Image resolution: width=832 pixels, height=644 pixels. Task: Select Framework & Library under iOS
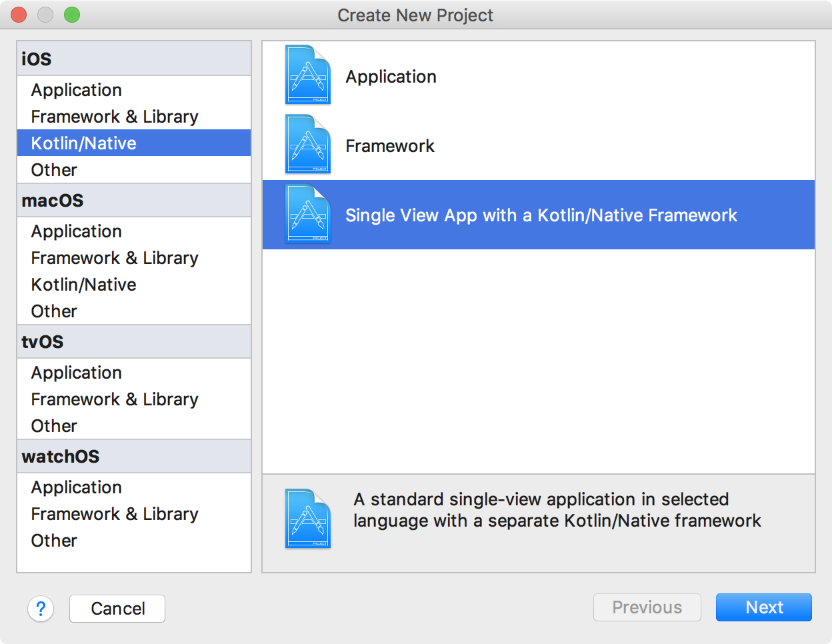(x=134, y=116)
